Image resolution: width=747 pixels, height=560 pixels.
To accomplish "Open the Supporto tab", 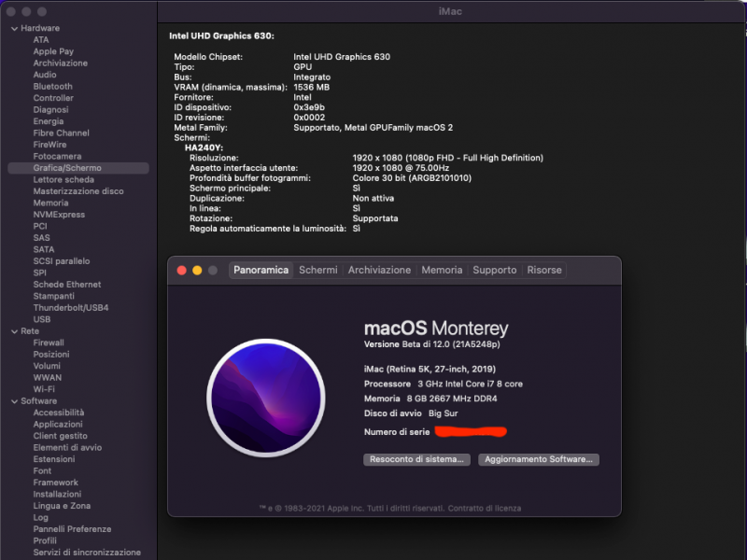I will click(x=494, y=270).
